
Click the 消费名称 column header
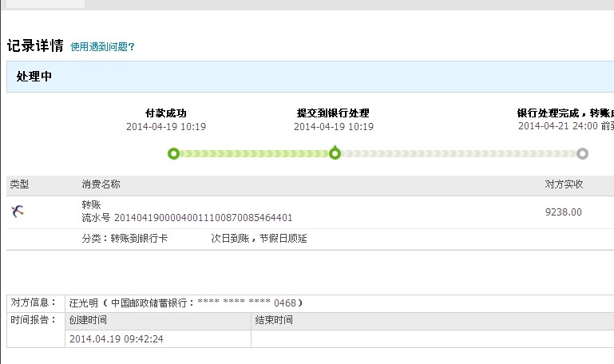(101, 184)
